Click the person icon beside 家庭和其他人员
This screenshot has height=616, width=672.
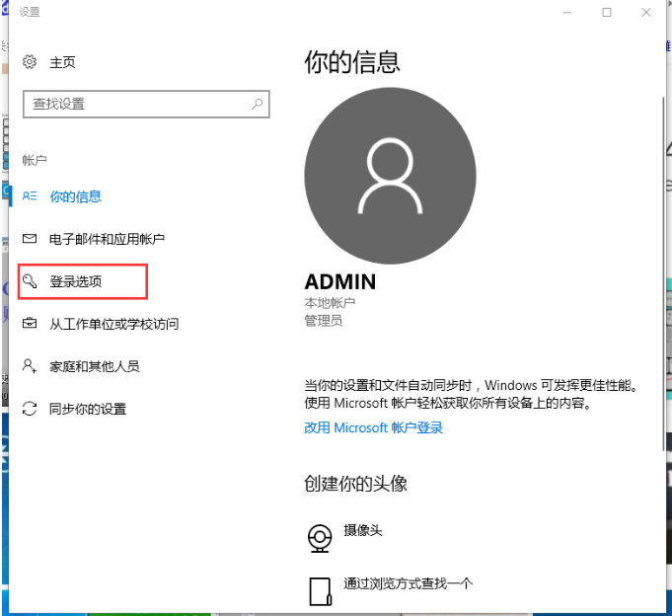click(30, 366)
